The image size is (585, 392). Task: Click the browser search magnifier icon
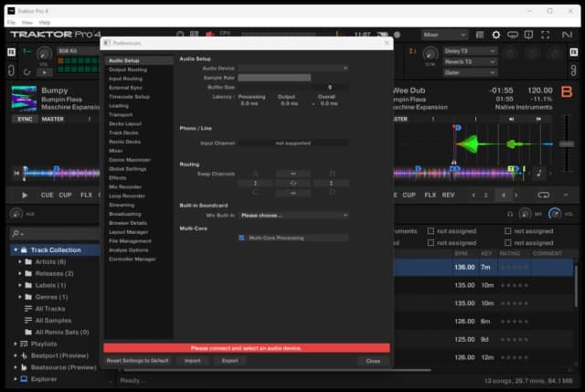click(x=16, y=234)
